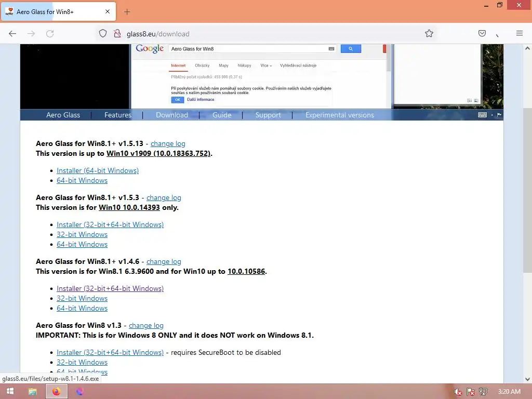Download 64-bit Windows for v1.5.13
Image resolution: width=532 pixels, height=399 pixels.
pyautogui.click(x=82, y=180)
